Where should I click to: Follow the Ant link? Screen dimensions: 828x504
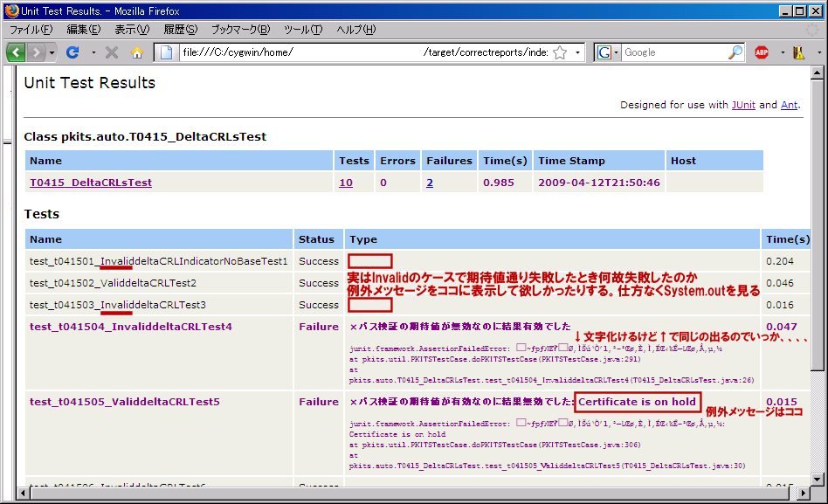click(x=789, y=105)
